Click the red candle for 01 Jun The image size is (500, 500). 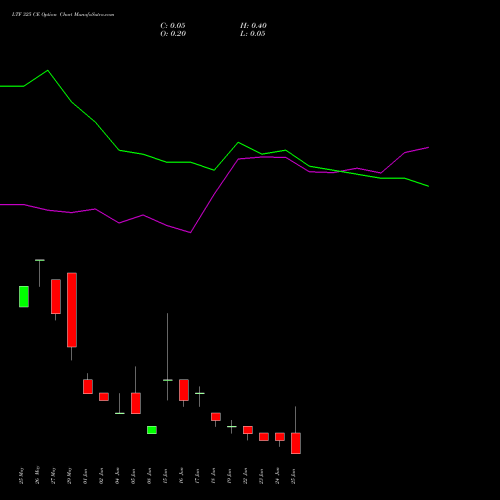pyautogui.click(x=88, y=387)
